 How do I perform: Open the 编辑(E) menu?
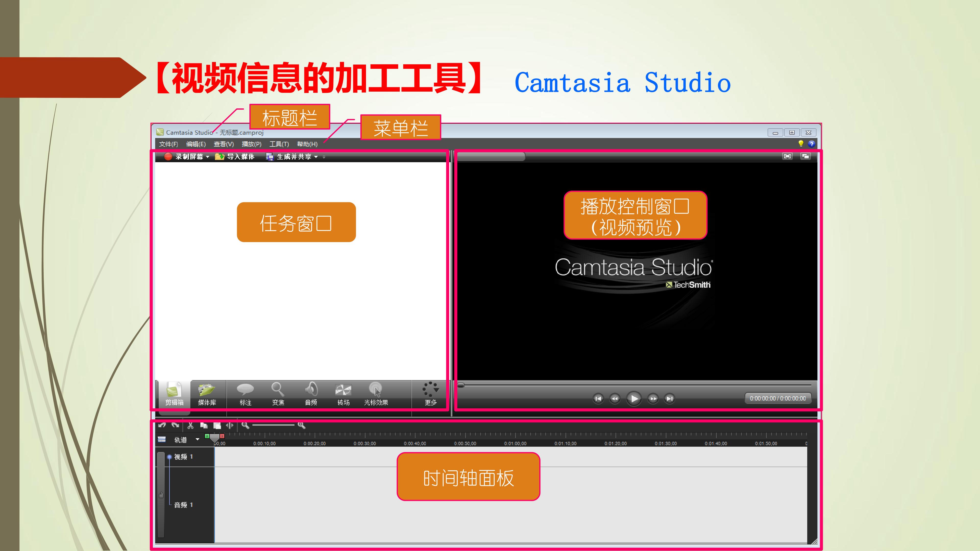pyautogui.click(x=196, y=144)
